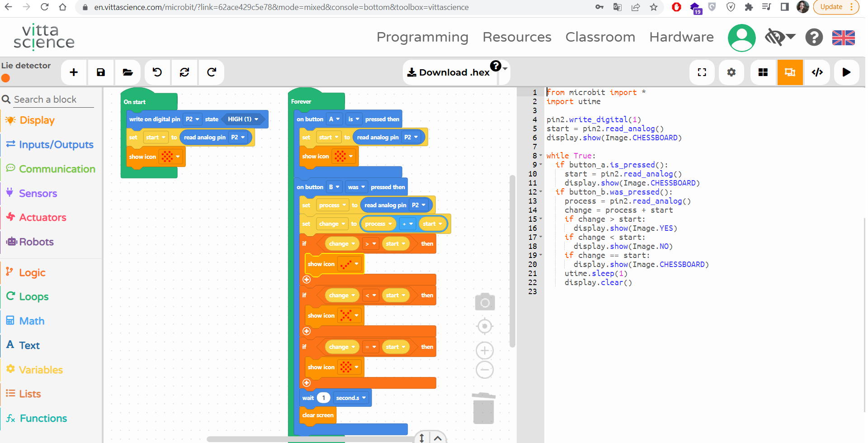868x443 pixels.
Task: Click the workspace trash can
Action: pos(483,408)
